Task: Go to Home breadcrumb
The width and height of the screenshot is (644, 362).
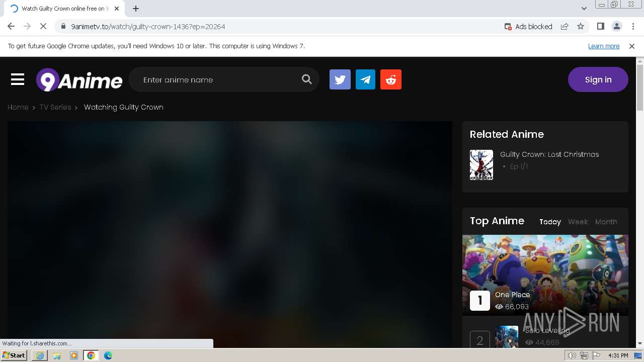Action: [18, 107]
